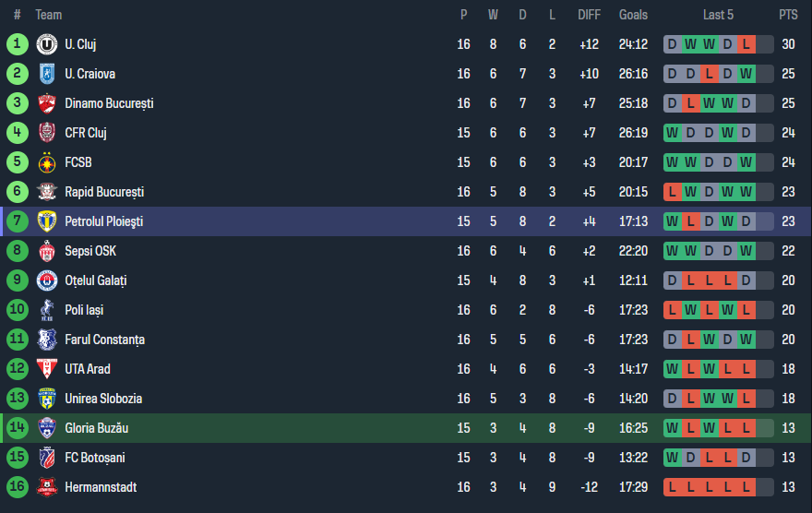Click the Hermannstadt club badge

pyautogui.click(x=47, y=487)
